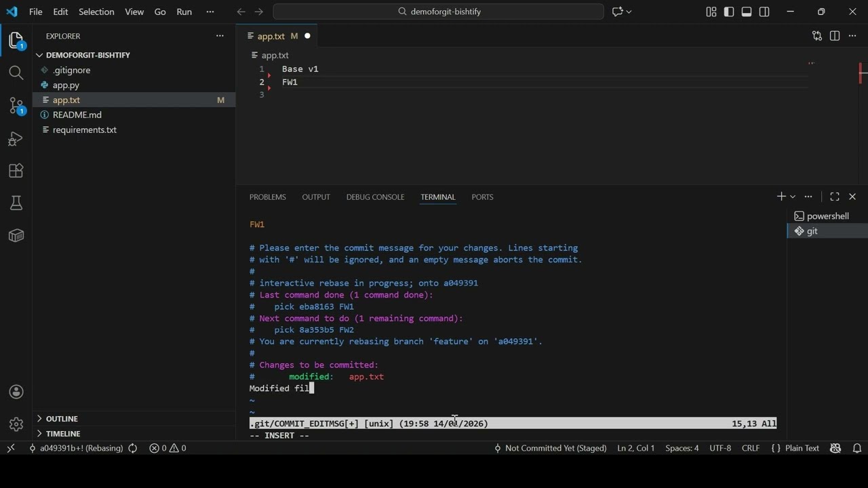Click the Ln 2, Col 1 cursor position
The width and height of the screenshot is (868, 488).
point(636,448)
